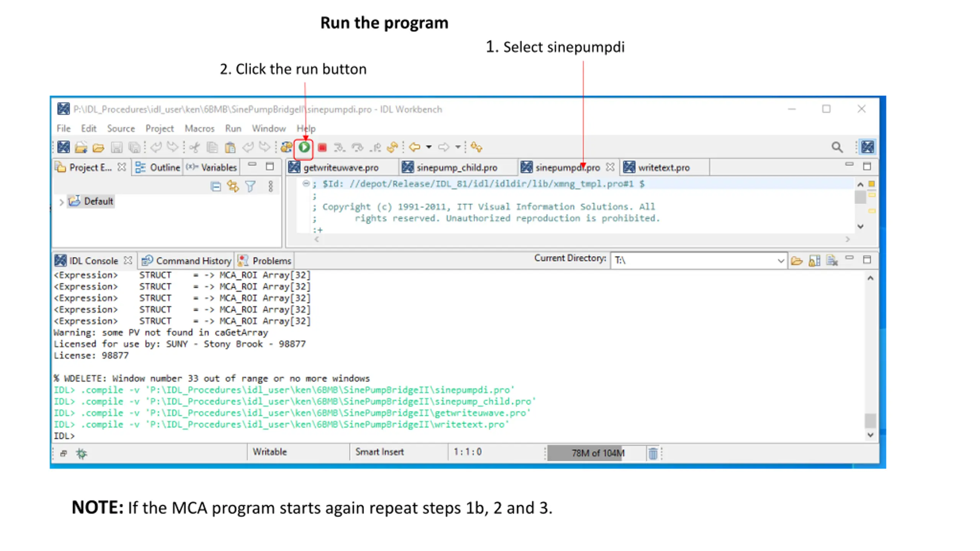Image resolution: width=980 pixels, height=551 pixels.
Task: Click the Scroll Lock console icon
Action: pos(814,261)
